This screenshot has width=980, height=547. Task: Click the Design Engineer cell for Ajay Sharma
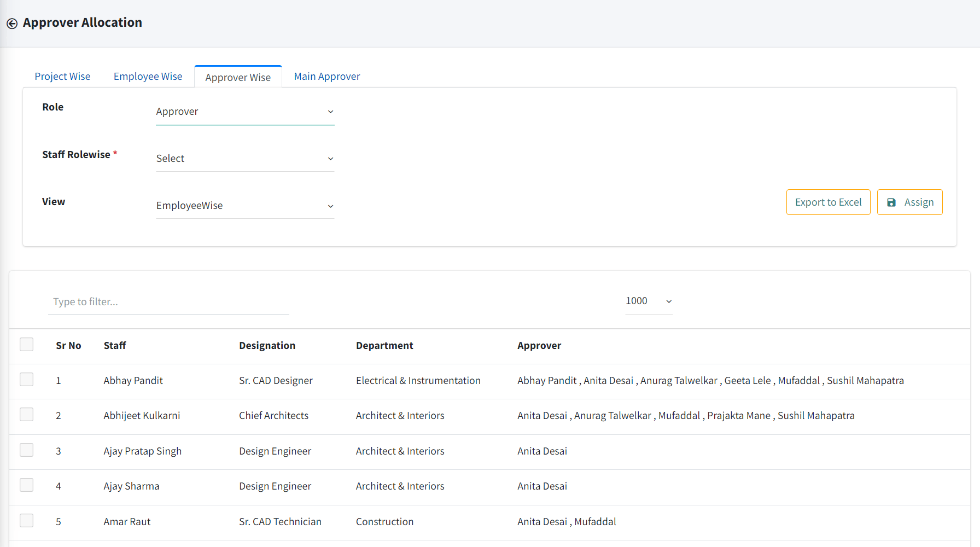275,486
